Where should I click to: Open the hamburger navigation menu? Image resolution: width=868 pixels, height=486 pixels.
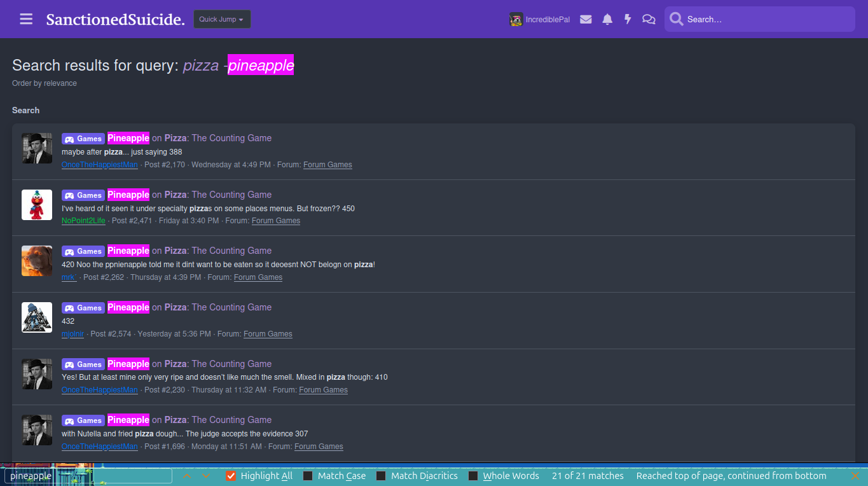point(26,19)
